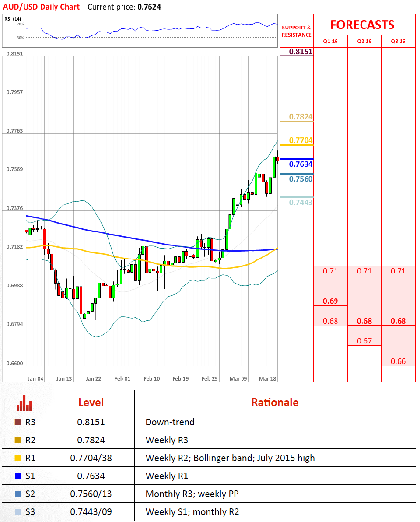
Task: Click y-axis price label 0.7957
Action: [x=14, y=92]
